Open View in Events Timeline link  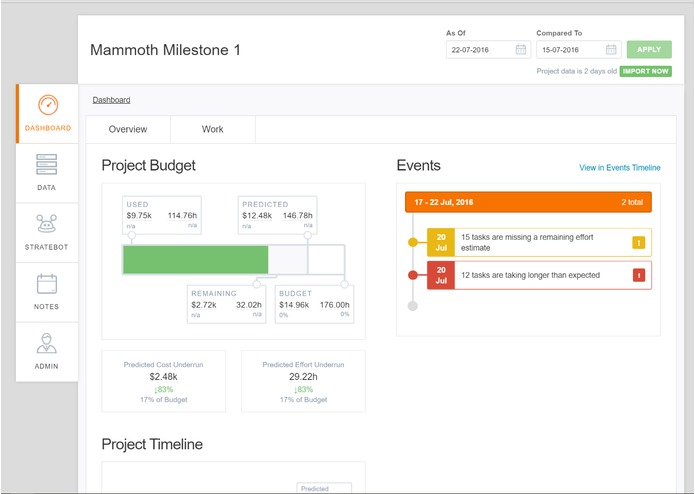(620, 167)
